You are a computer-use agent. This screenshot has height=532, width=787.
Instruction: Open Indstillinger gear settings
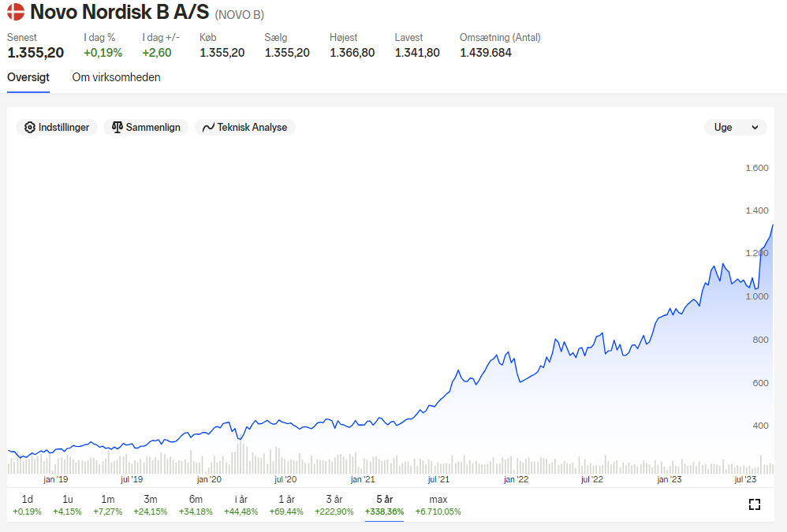(x=57, y=128)
